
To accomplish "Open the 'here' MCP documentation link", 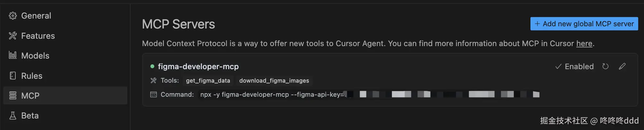I will 584,44.
